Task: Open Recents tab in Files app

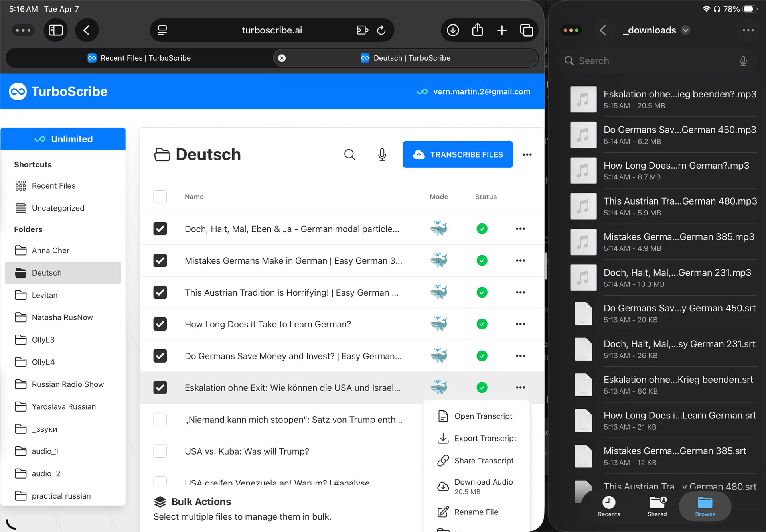Action: [609, 506]
